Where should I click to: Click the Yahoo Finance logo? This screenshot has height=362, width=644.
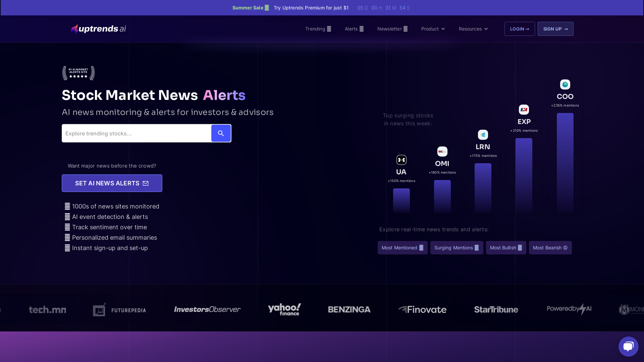284,309
